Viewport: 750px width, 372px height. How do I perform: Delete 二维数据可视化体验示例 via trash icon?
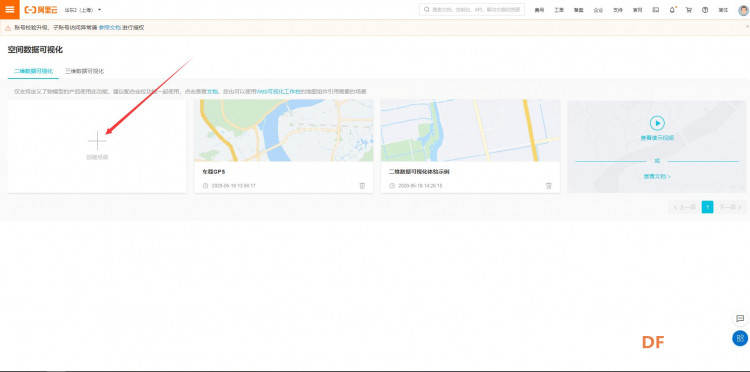tap(549, 186)
